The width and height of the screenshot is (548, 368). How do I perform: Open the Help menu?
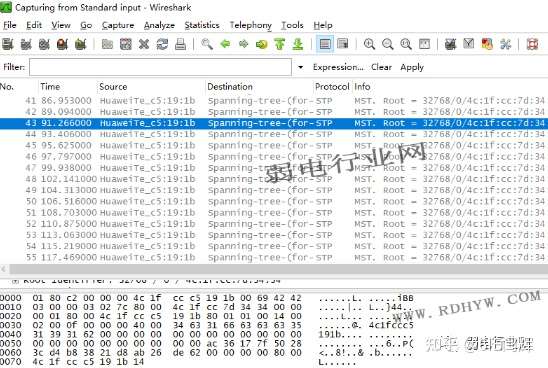point(323,25)
